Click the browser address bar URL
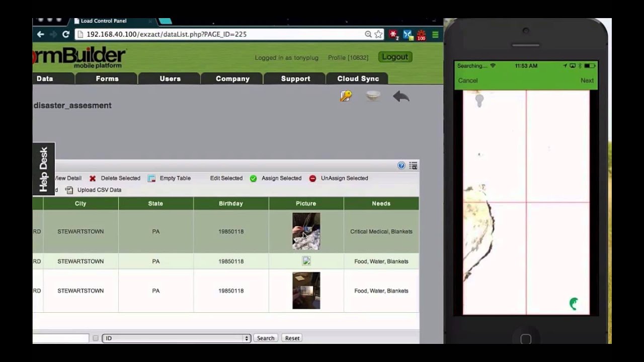Viewport: 644px width, 362px height. tap(167, 34)
